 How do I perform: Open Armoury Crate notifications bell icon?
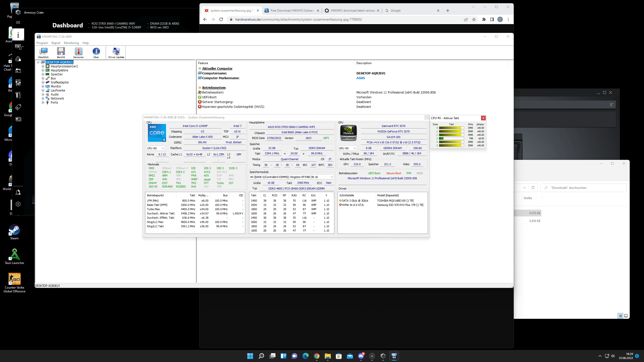point(18,192)
